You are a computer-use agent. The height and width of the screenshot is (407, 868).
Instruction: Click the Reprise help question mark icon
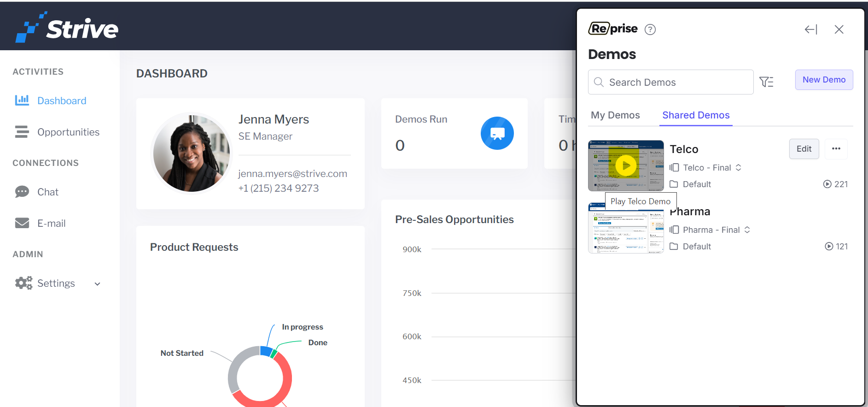(650, 29)
